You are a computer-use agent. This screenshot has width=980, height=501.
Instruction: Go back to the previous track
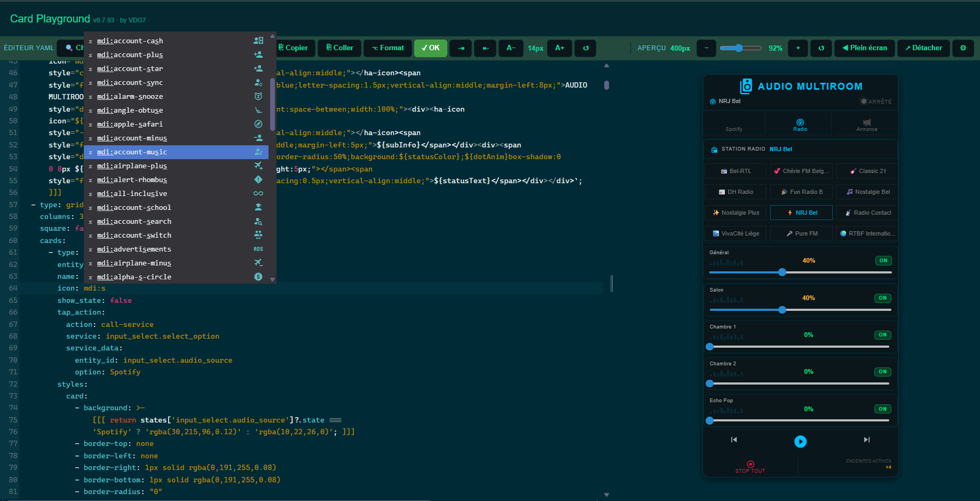click(734, 440)
